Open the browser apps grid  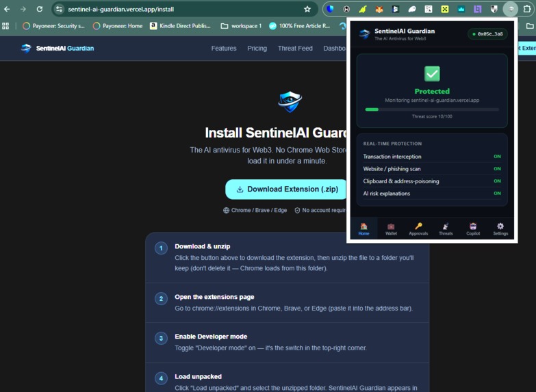click(x=5, y=26)
